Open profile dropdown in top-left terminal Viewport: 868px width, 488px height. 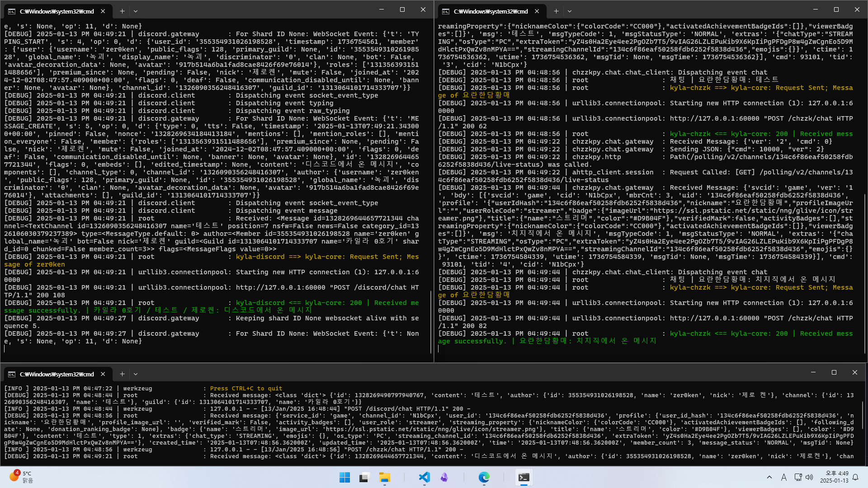point(136,11)
